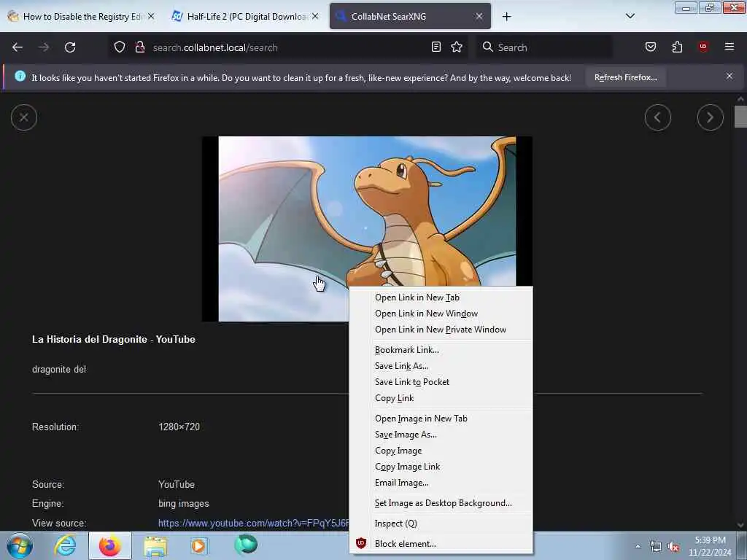Click the Refresh Firefox... button

(x=625, y=77)
